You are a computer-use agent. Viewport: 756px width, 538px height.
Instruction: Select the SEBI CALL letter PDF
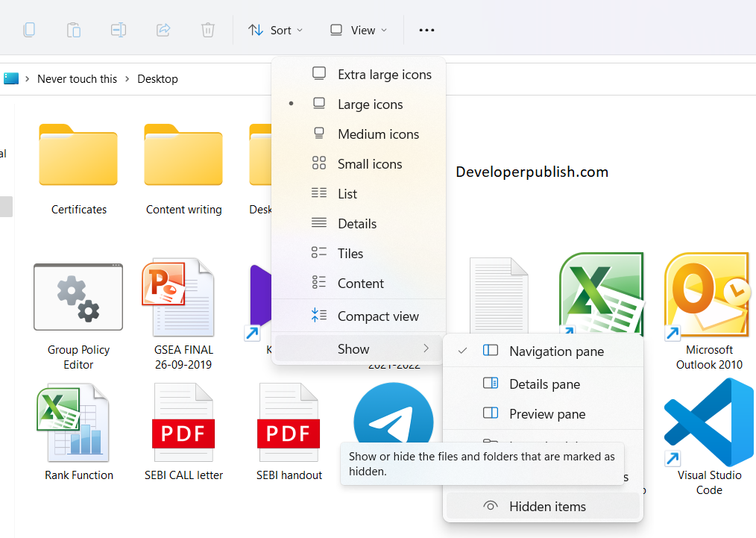click(x=183, y=422)
